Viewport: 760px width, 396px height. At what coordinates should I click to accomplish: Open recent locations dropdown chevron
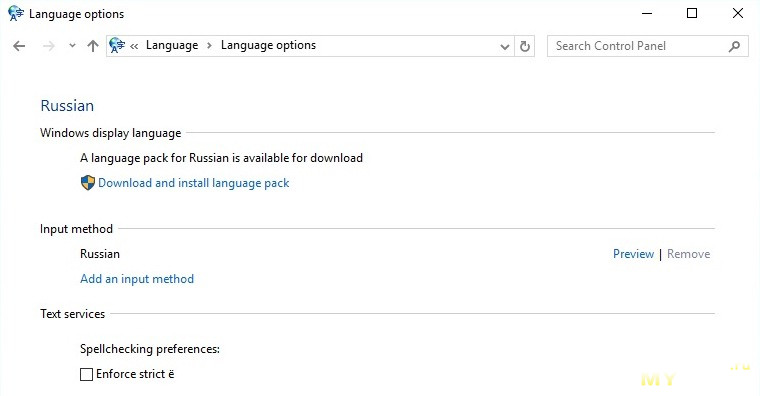pos(72,46)
